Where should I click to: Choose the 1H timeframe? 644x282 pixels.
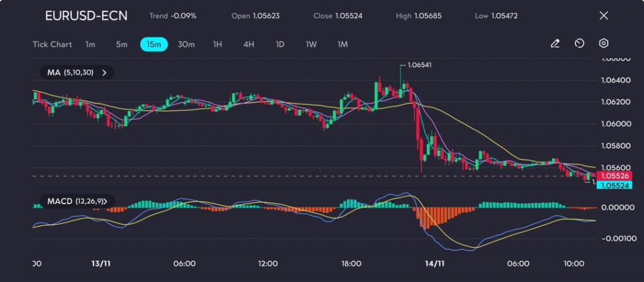tap(218, 45)
